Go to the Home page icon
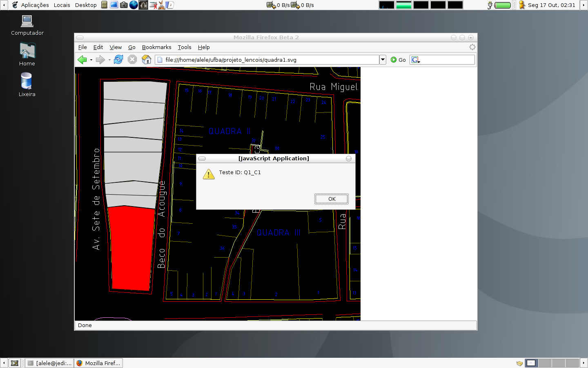This screenshot has width=588, height=368. click(146, 60)
